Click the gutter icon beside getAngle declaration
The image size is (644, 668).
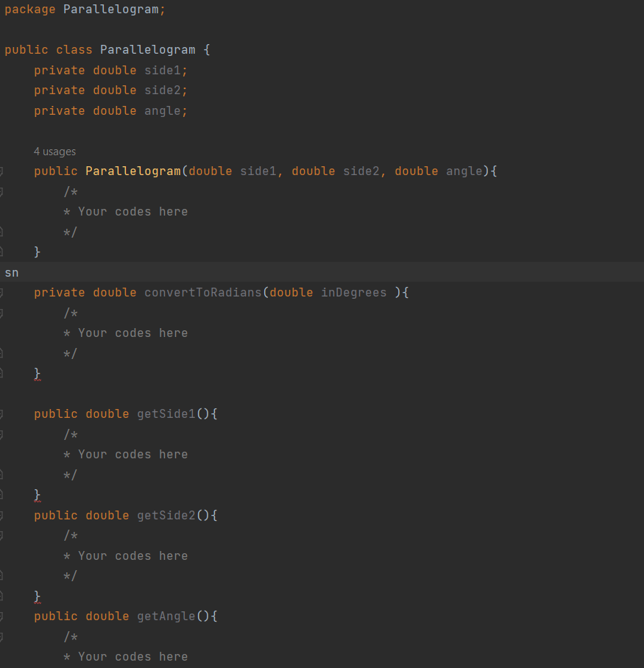[3, 616]
